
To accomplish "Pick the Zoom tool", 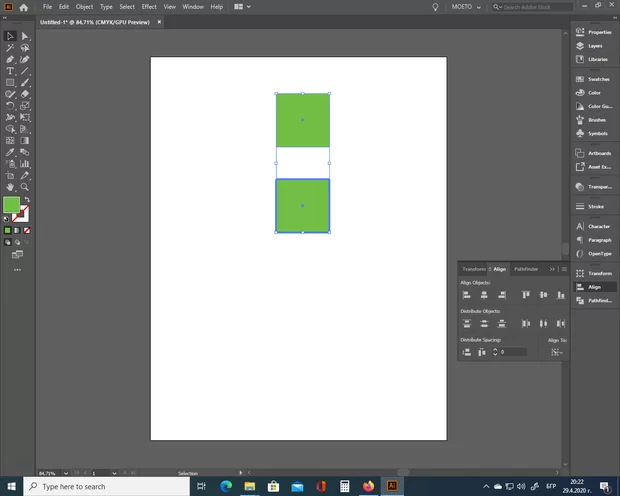I will point(25,187).
